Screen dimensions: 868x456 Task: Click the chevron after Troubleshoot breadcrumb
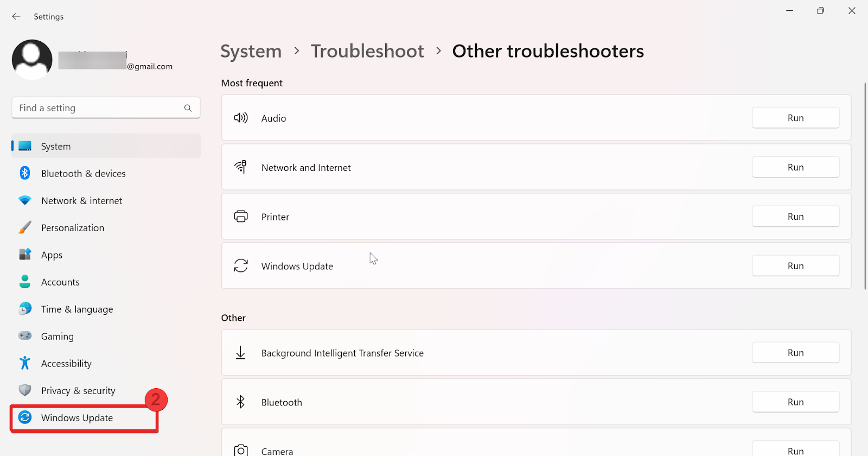click(438, 50)
